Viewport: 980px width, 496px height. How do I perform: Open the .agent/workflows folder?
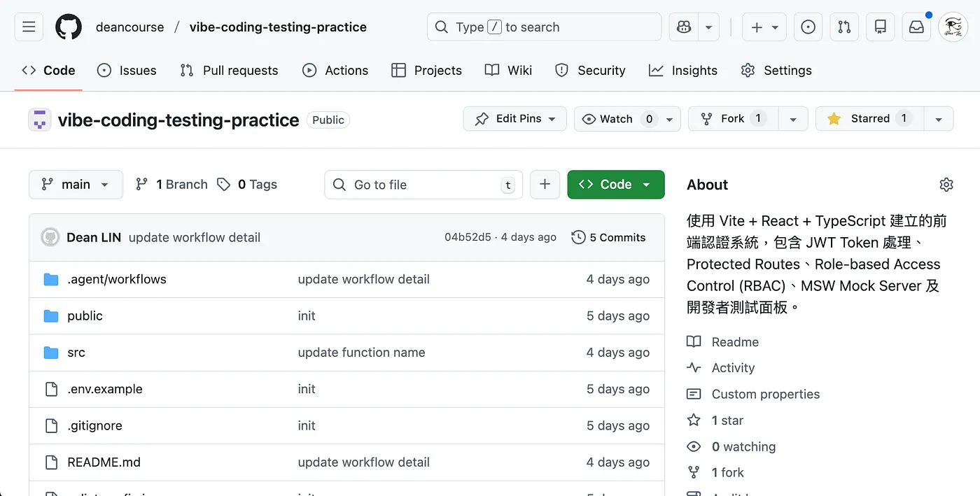coord(117,279)
